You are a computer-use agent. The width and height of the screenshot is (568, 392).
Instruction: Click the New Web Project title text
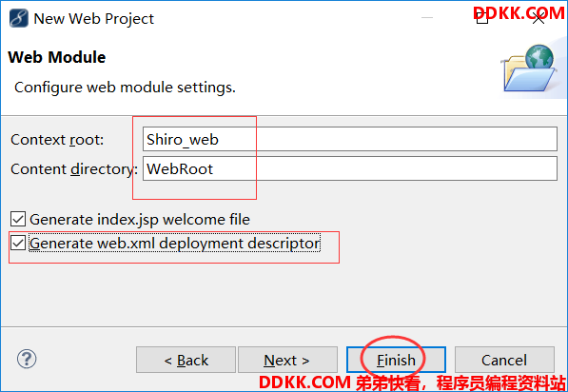tap(94, 18)
